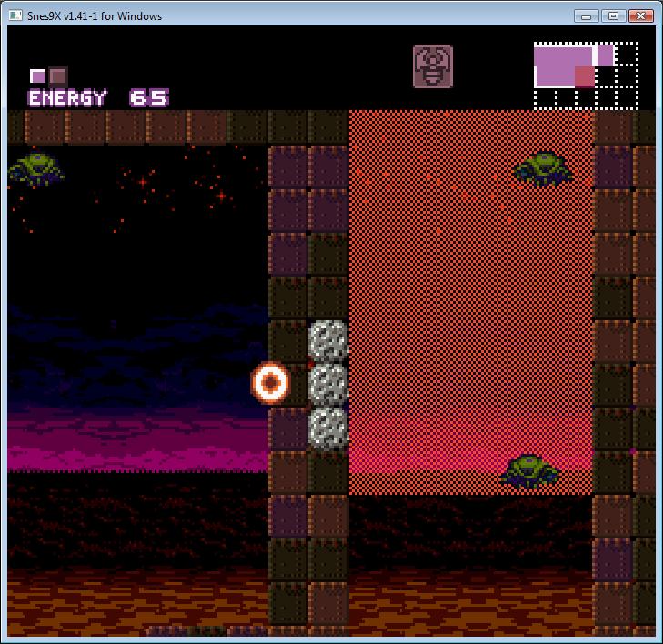Click the middle gray boulder block

point(328,385)
